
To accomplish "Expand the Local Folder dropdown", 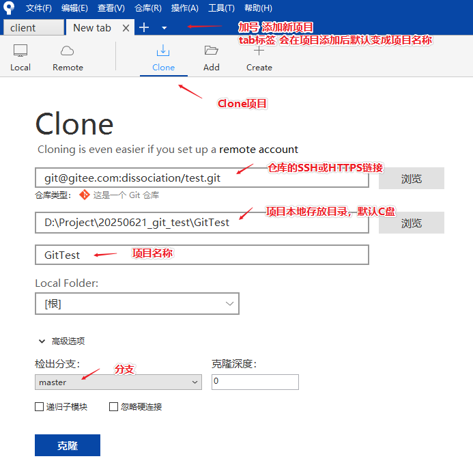I will tap(137, 304).
